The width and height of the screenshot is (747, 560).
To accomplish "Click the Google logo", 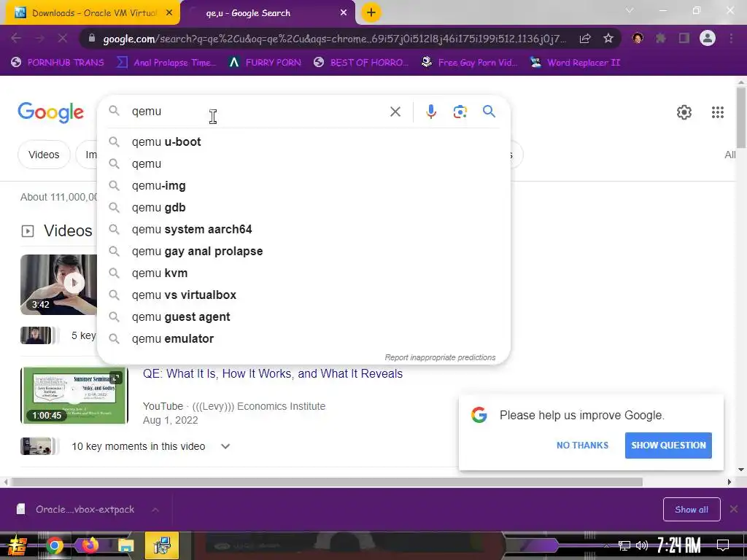I will coord(51,112).
